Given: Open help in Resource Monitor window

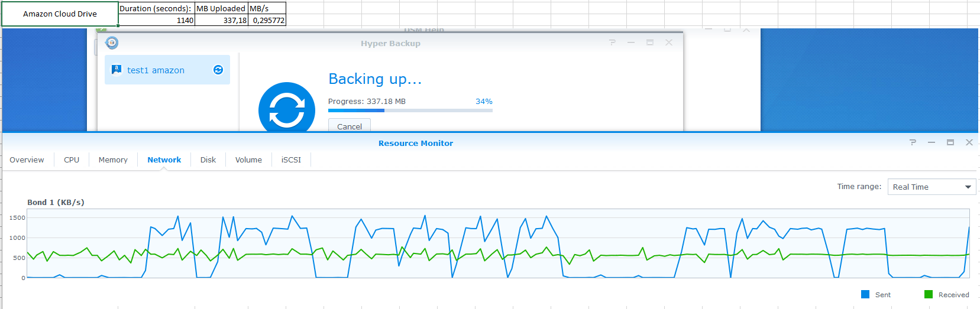Looking at the screenshot, I should (x=913, y=142).
